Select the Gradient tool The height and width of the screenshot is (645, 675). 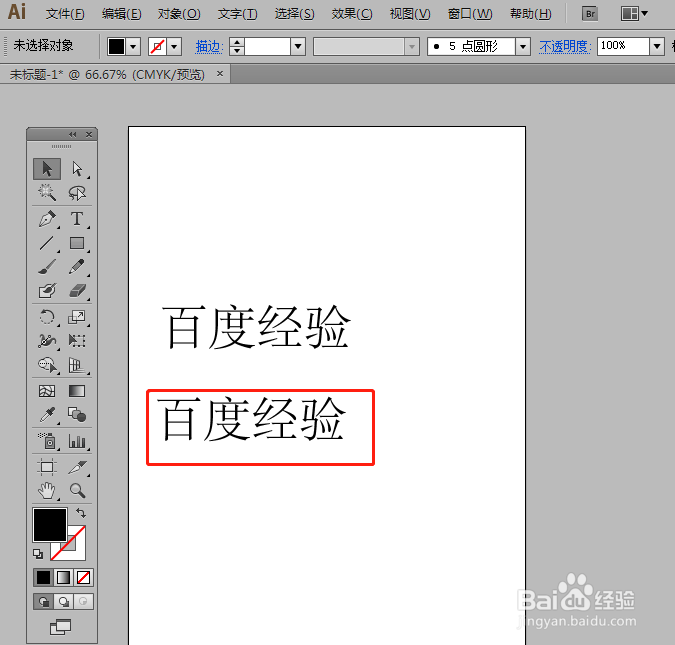77,391
